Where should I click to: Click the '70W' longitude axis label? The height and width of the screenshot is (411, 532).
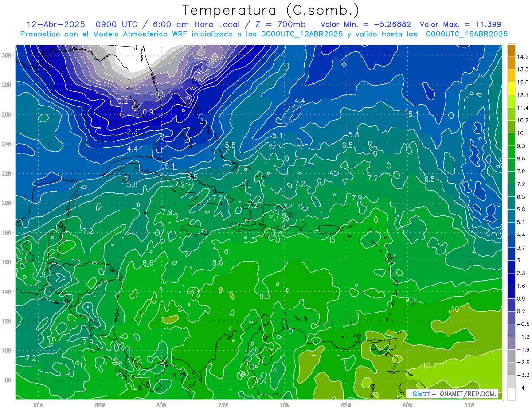coord(285,405)
